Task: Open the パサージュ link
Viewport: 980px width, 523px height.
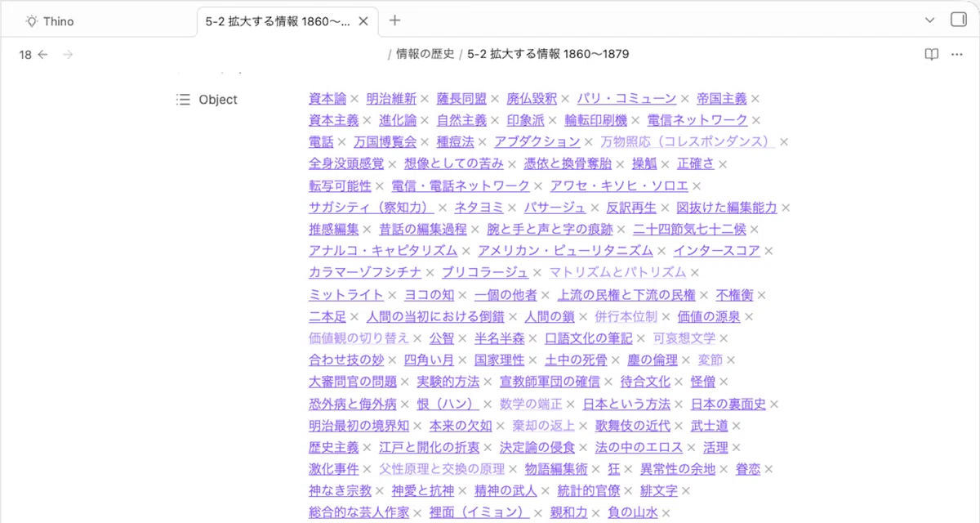Action: (x=555, y=208)
